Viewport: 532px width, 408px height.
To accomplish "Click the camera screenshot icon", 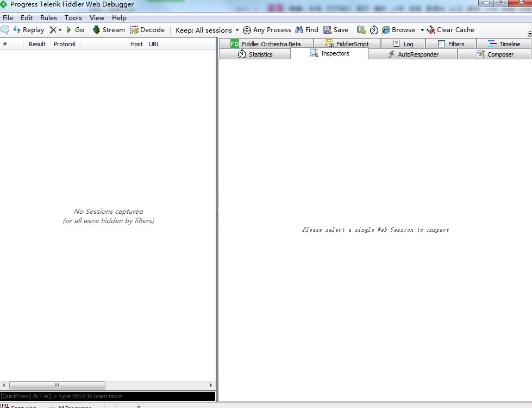I will (361, 30).
